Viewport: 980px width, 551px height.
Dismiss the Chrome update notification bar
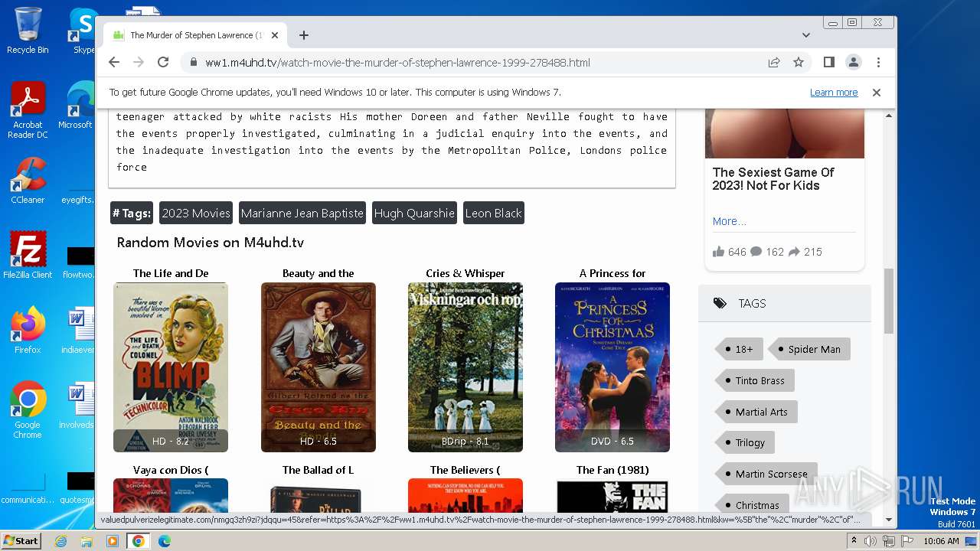tap(877, 93)
